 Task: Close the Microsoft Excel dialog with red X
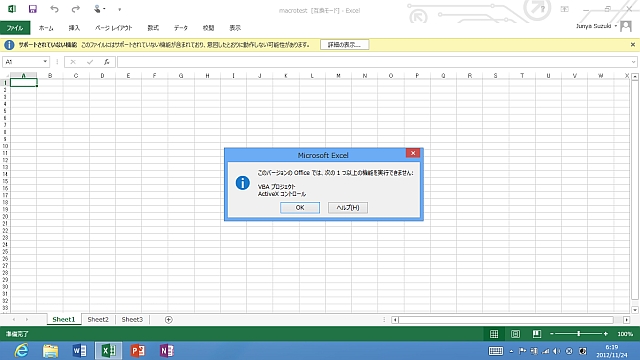[413, 153]
